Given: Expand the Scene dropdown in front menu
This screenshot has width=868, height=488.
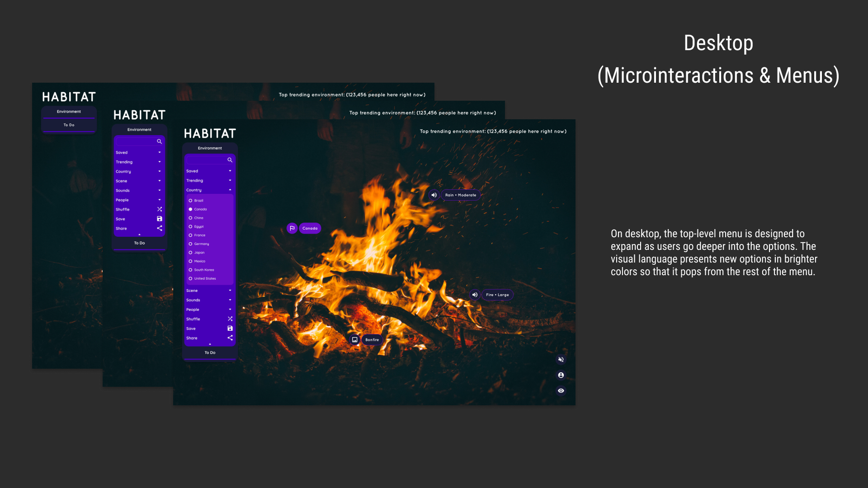Looking at the screenshot, I should point(230,291).
